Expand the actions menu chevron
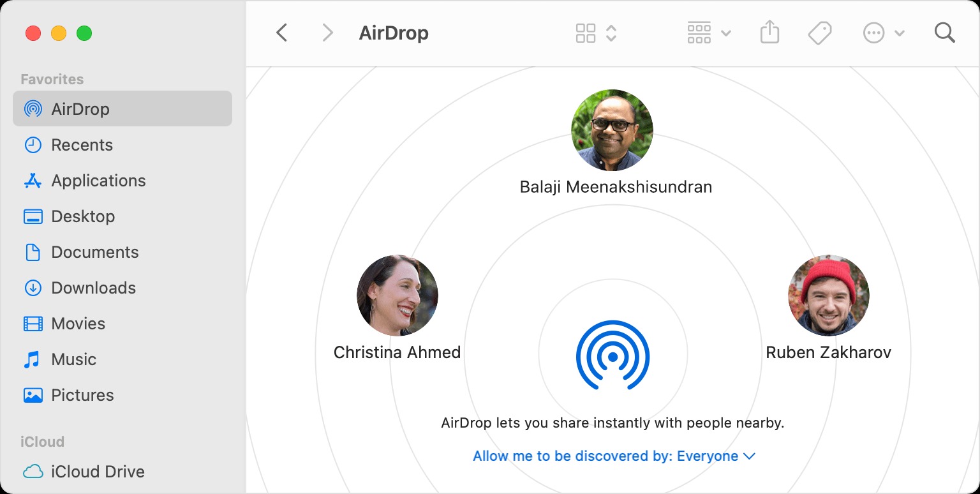Viewport: 980px width, 494px height. 900,33
